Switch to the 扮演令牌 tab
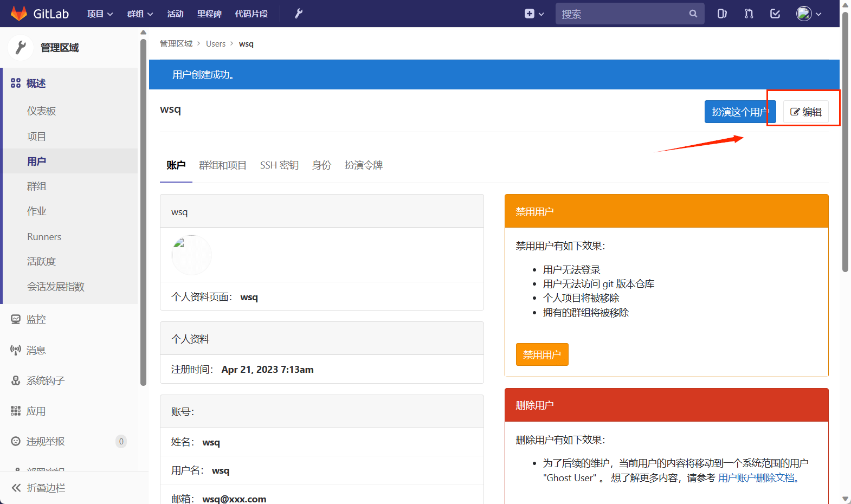This screenshot has height=504, width=851. point(364,165)
